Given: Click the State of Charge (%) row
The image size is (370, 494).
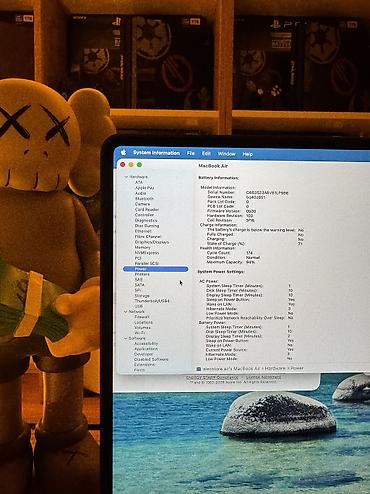Looking at the screenshot, I should [x=255, y=244].
